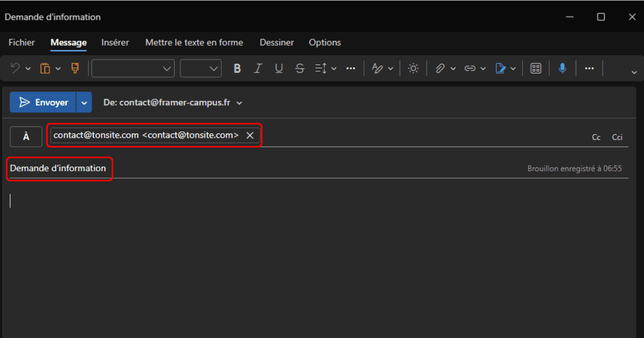Image resolution: width=644 pixels, height=338 pixels.
Task: Toggle bold formatting
Action: [x=237, y=68]
